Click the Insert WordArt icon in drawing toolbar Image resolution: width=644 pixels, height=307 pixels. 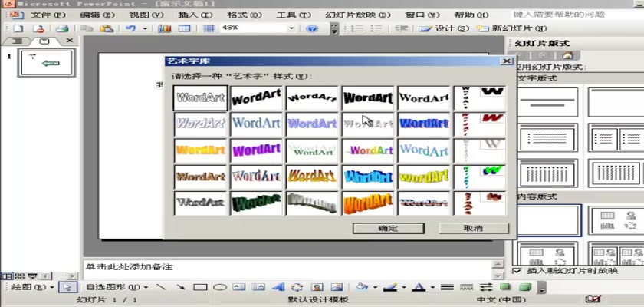[x=279, y=287]
